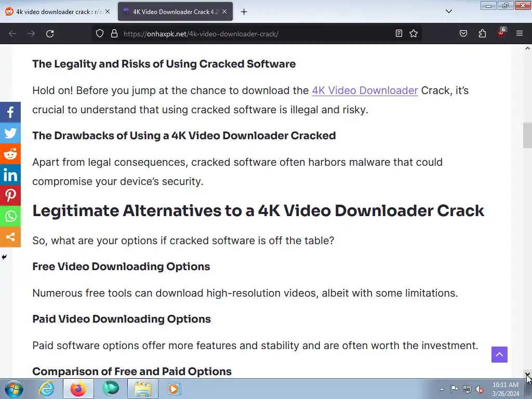Show hidden system tray icons

point(442,390)
